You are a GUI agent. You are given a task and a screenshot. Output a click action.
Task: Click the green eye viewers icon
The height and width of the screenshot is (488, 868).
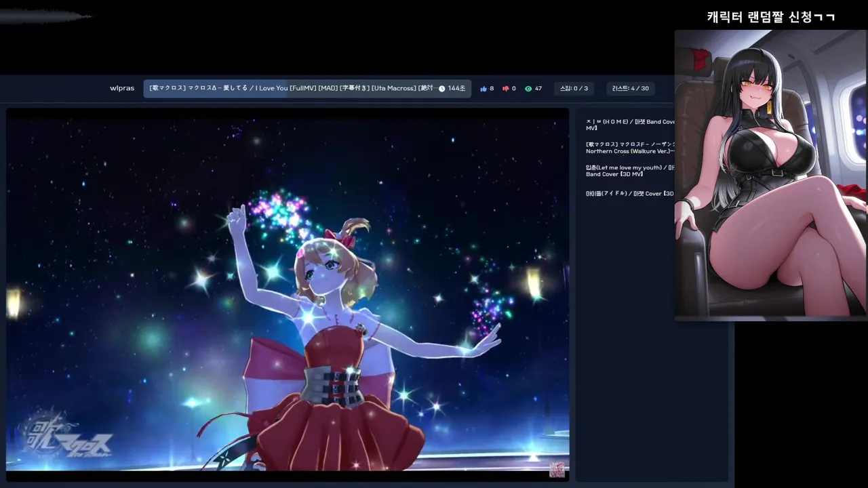528,89
